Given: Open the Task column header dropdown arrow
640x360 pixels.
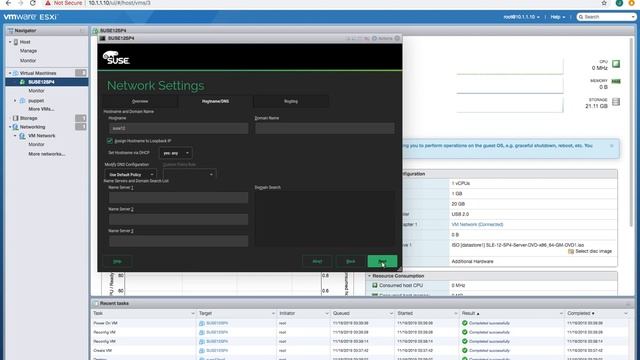Looking at the screenshot, I should 193,313.
